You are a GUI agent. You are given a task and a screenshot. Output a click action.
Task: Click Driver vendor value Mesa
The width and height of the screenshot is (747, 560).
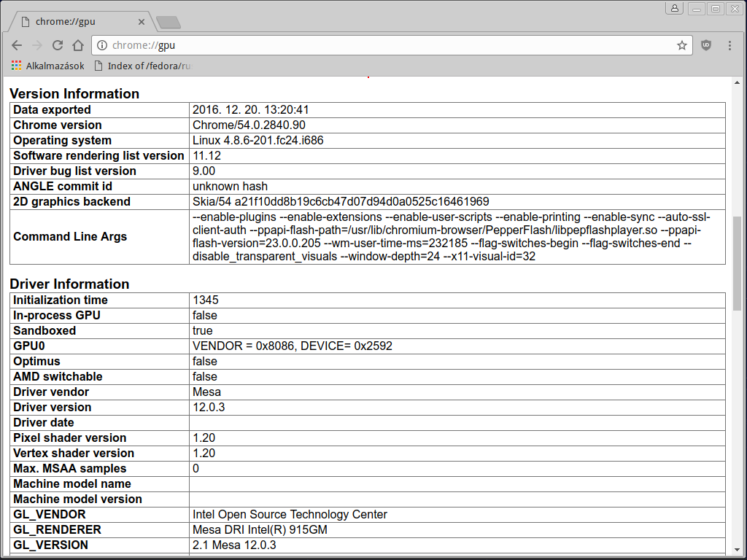(x=206, y=392)
